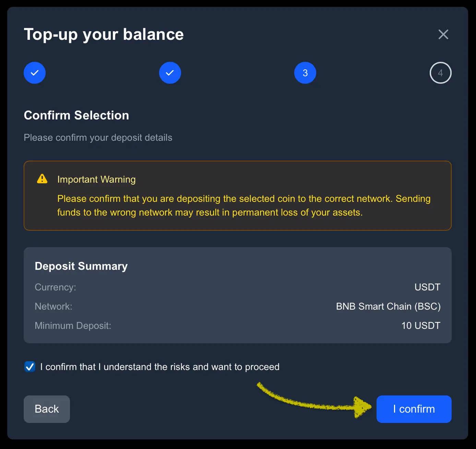Screen dimensions: 476x449
Task: Close the Top-up your balance dialog
Action: click(x=443, y=34)
